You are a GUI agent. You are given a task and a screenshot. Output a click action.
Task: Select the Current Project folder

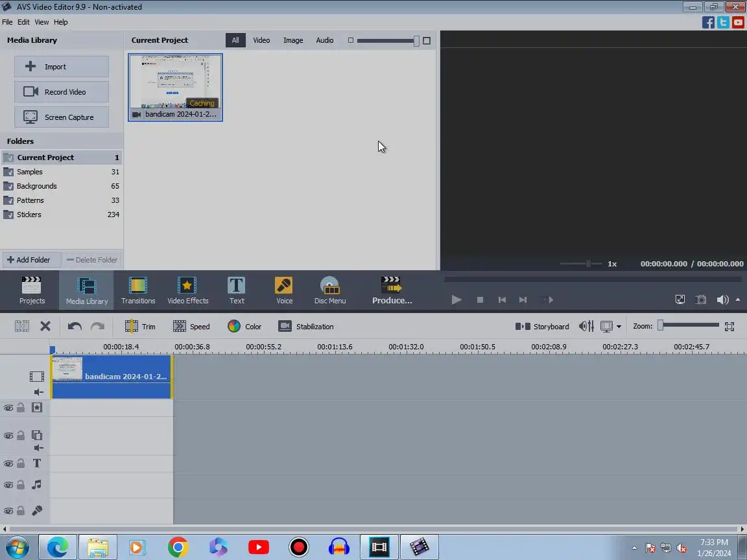coord(62,157)
